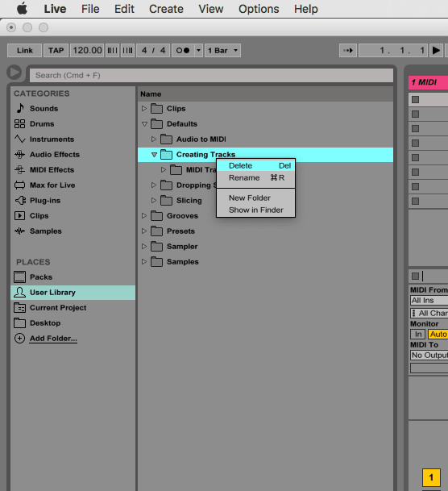Click the fourth clip slot stop button in 1 MIDI
Image resolution: width=448 pixels, height=491 pixels.
415,143
